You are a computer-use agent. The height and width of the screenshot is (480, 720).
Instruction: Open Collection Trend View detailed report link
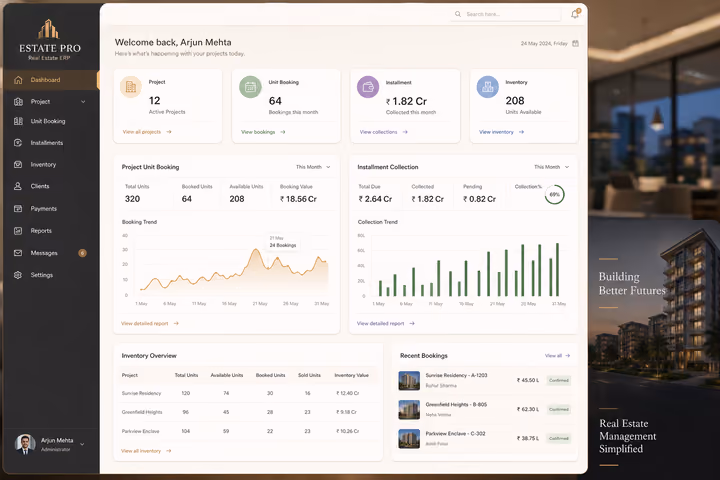(386, 323)
